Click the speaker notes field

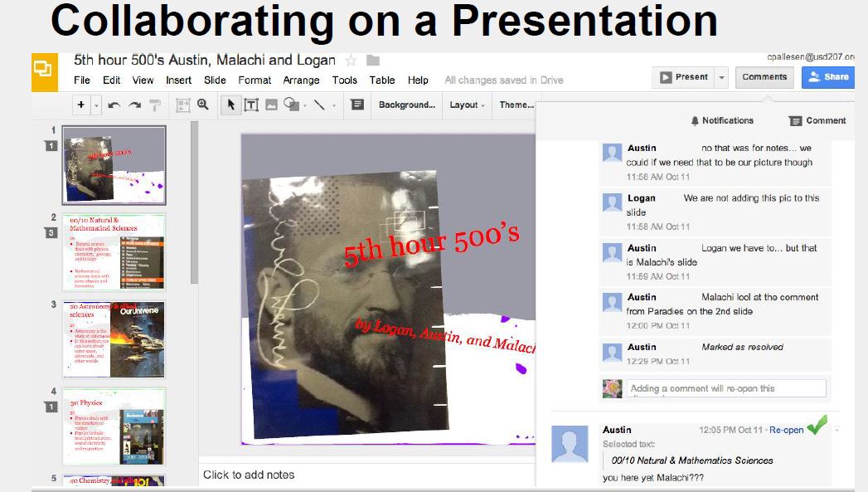click(x=366, y=475)
